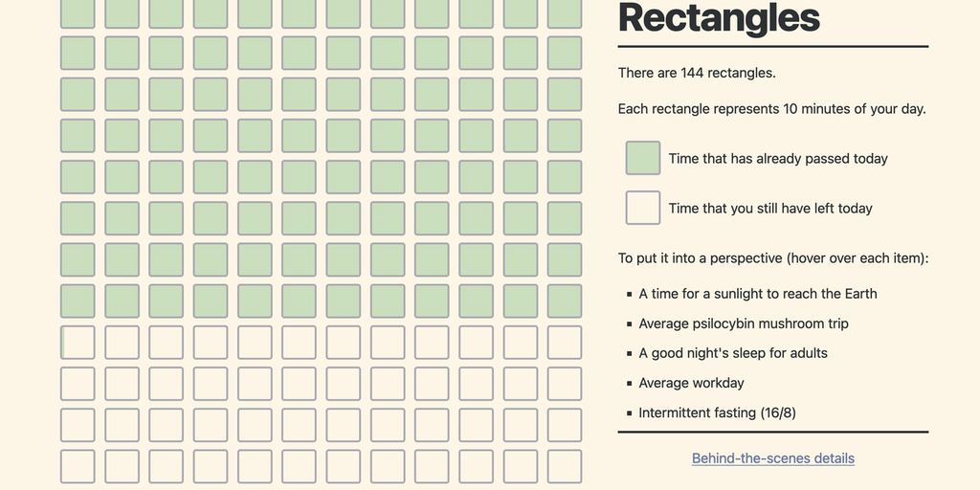This screenshot has height=490, width=980.
Task: Click the first green rectangle in the top visible row
Action: click(78, 13)
